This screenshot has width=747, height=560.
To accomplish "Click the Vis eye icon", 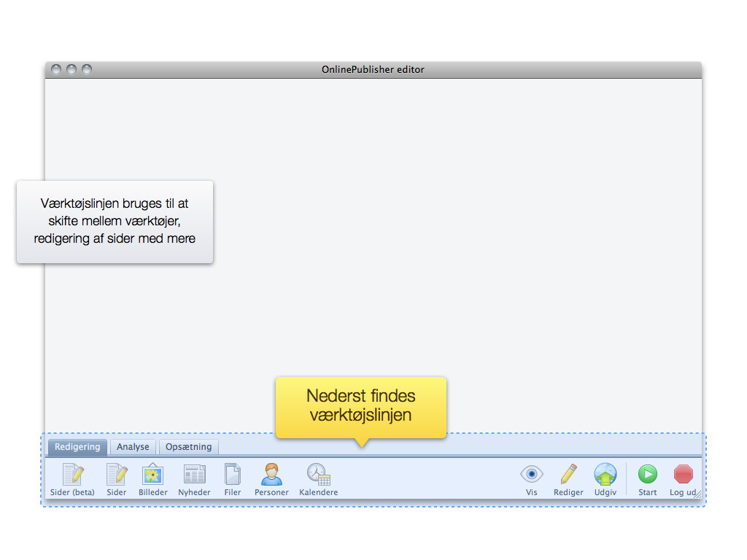I will (x=531, y=479).
